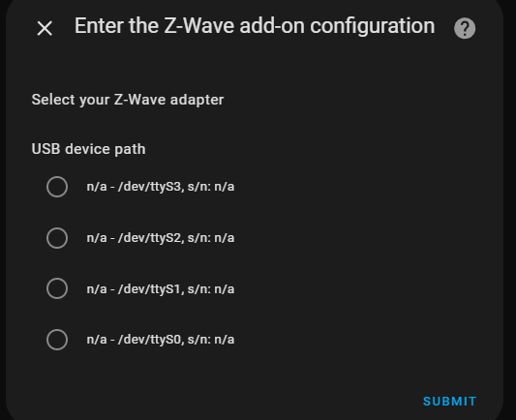Dismiss dialog using the X icon

[x=45, y=28]
